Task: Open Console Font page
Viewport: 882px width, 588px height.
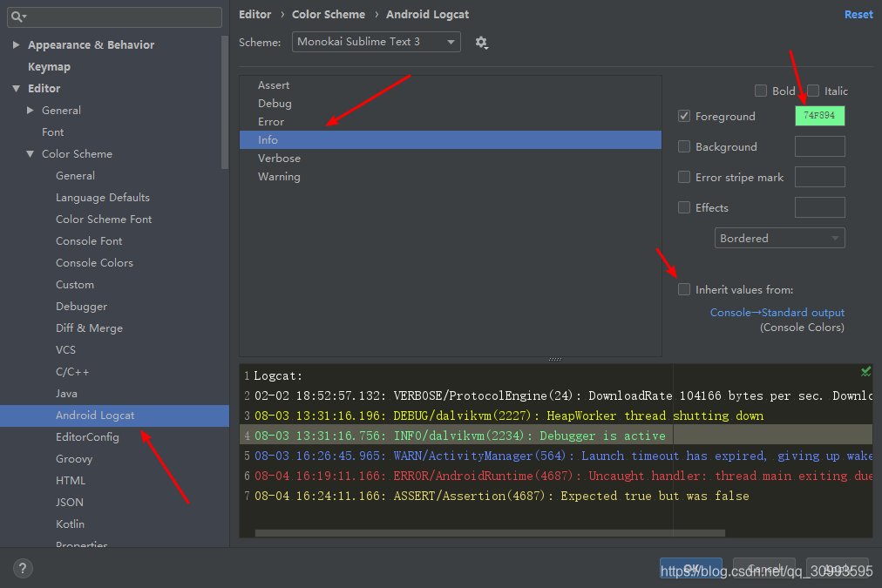Action: tap(89, 240)
